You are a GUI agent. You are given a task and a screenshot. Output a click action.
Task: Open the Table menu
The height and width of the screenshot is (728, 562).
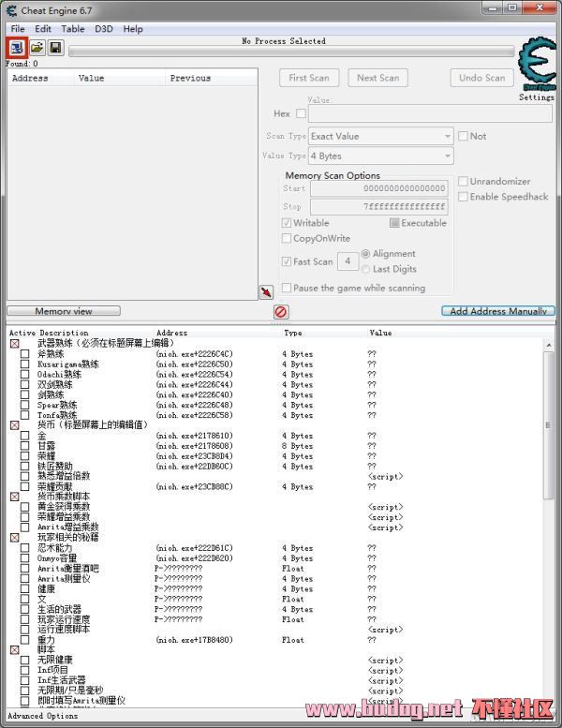[73, 29]
